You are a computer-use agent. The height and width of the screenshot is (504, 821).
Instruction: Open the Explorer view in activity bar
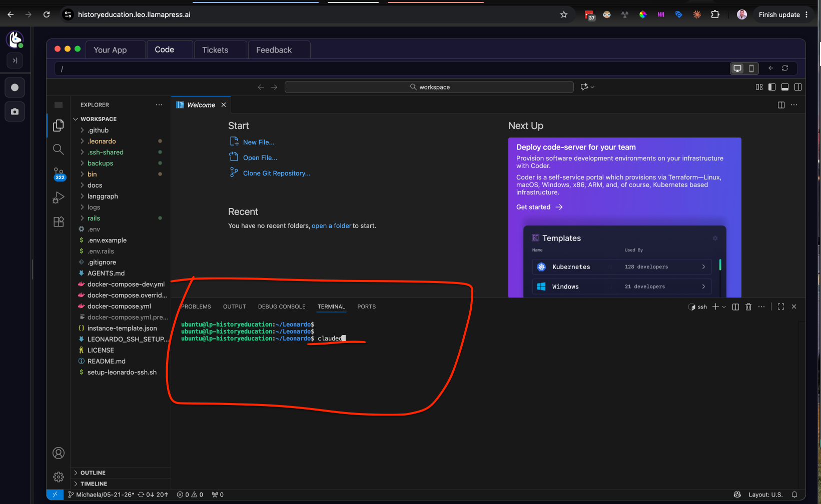point(59,125)
